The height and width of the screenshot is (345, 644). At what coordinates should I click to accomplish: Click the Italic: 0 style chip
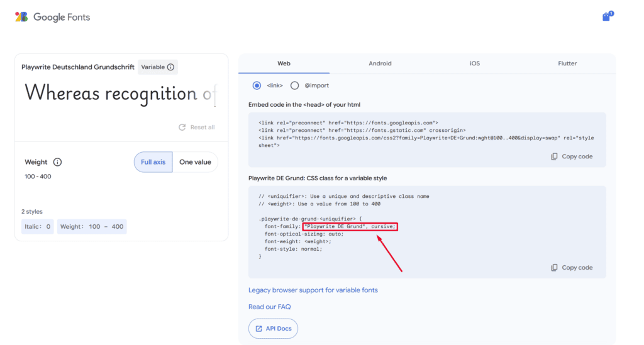37,226
